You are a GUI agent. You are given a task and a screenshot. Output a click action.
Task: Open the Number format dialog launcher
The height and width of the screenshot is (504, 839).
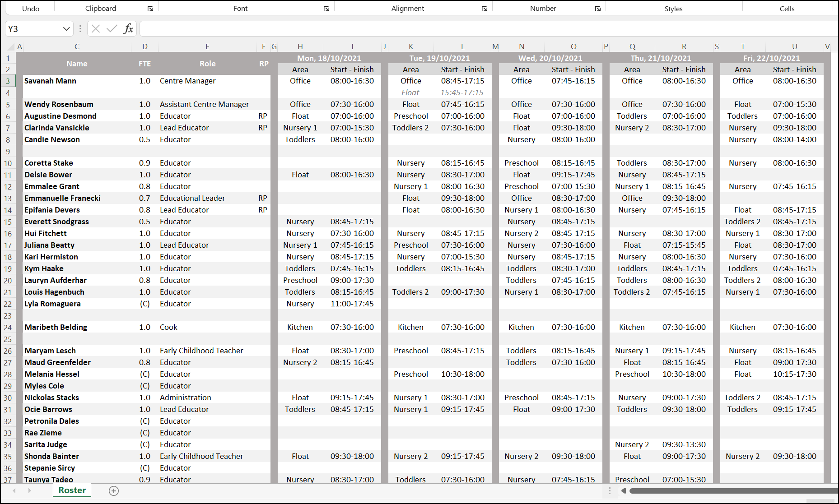tap(598, 9)
